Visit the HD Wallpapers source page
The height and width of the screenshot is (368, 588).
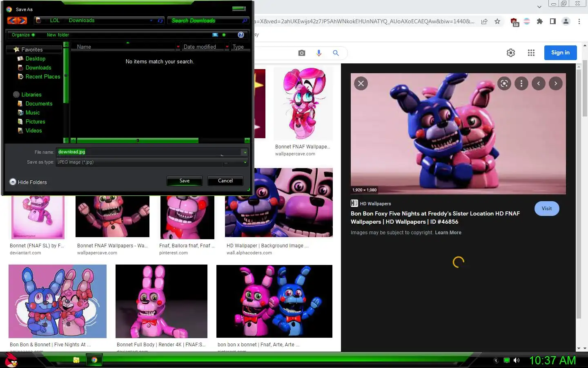coord(547,209)
